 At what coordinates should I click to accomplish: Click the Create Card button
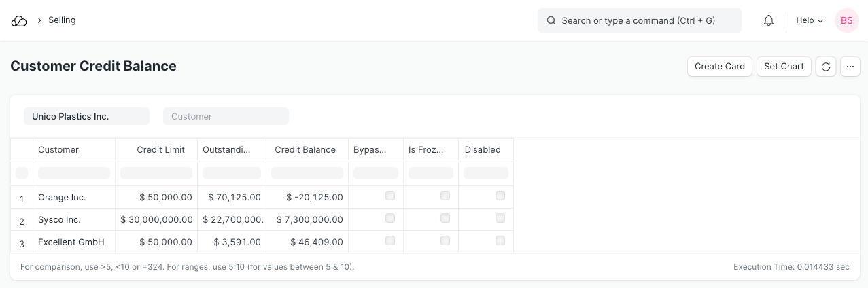pos(719,67)
